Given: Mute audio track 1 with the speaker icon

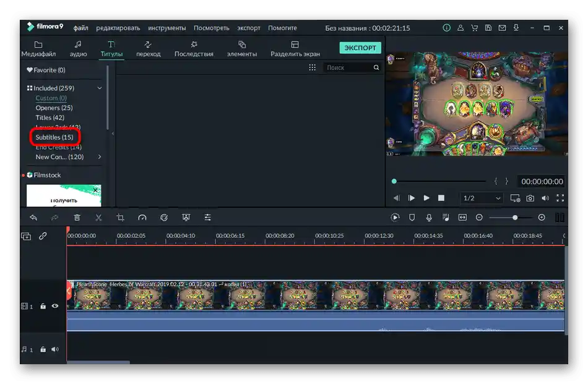Looking at the screenshot, I should 55,349.
